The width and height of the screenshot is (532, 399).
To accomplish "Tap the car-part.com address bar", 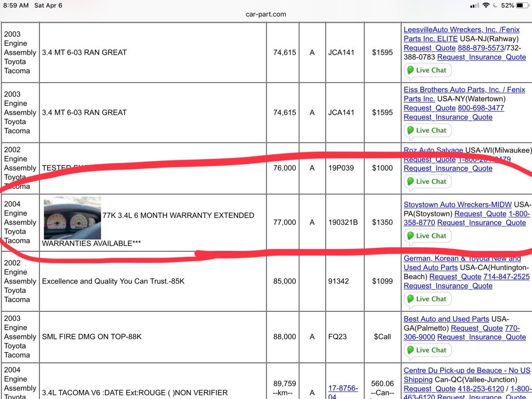I will point(266,14).
